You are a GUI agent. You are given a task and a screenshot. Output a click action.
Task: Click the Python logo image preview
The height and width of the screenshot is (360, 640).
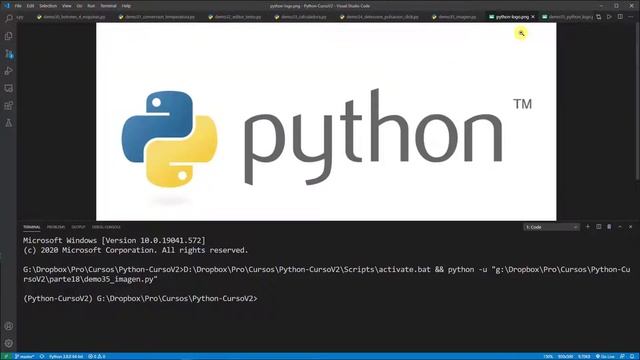point(326,122)
